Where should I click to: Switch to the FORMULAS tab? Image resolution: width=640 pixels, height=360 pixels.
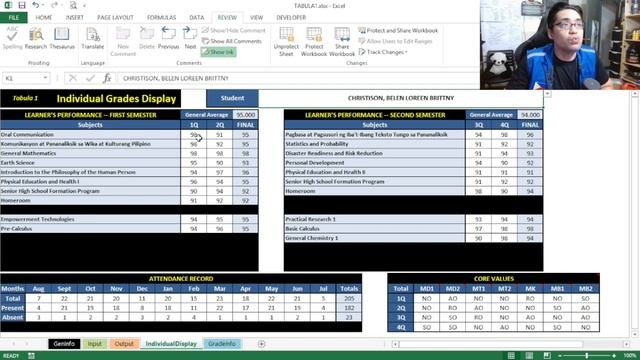click(x=161, y=18)
